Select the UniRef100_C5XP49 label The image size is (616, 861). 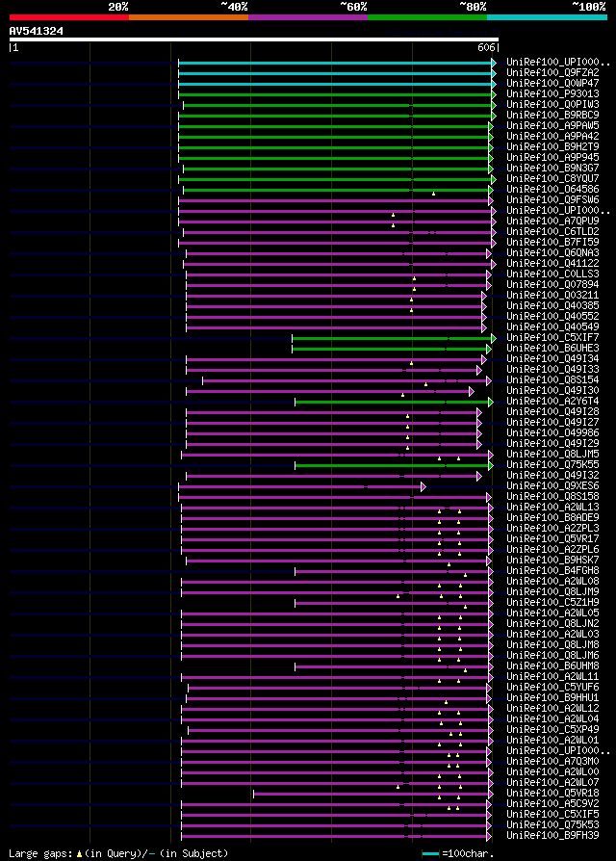(552, 729)
